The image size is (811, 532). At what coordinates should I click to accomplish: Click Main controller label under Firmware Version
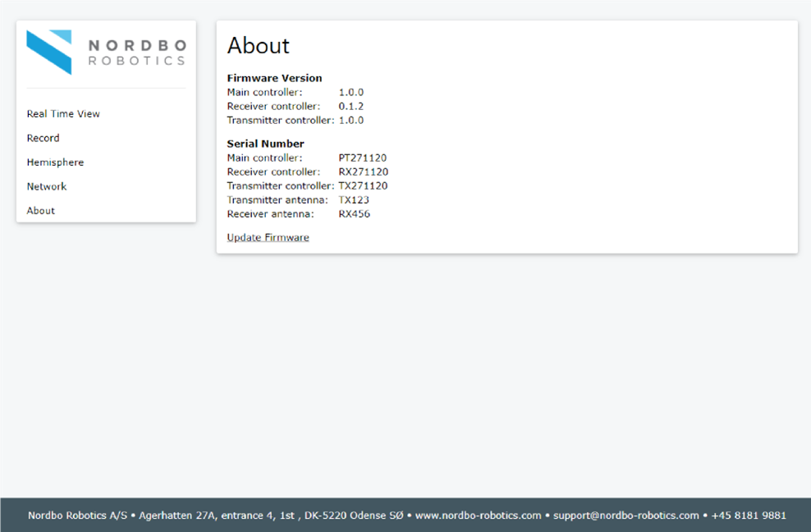[265, 92]
